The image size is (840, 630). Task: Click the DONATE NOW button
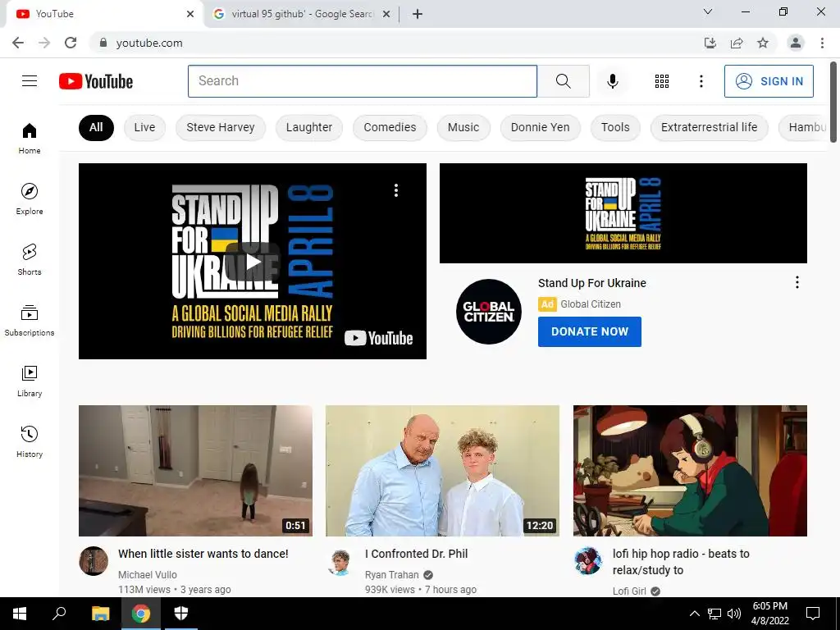click(x=589, y=331)
